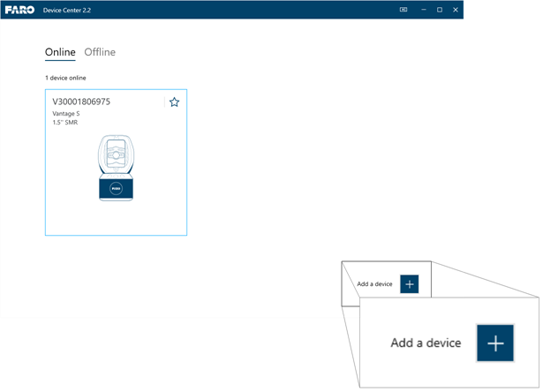Close the Device Center window

pos(456,10)
